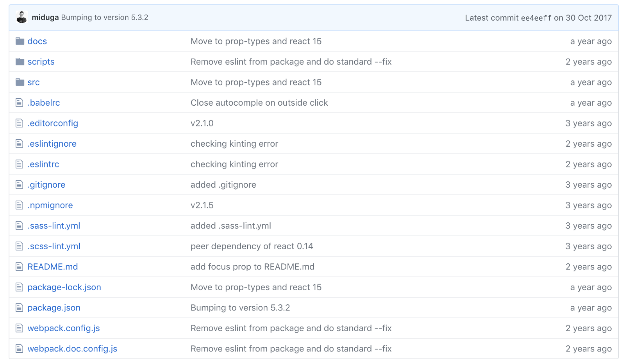Open the .sass-lint.yml file
The height and width of the screenshot is (364, 625).
54,226
